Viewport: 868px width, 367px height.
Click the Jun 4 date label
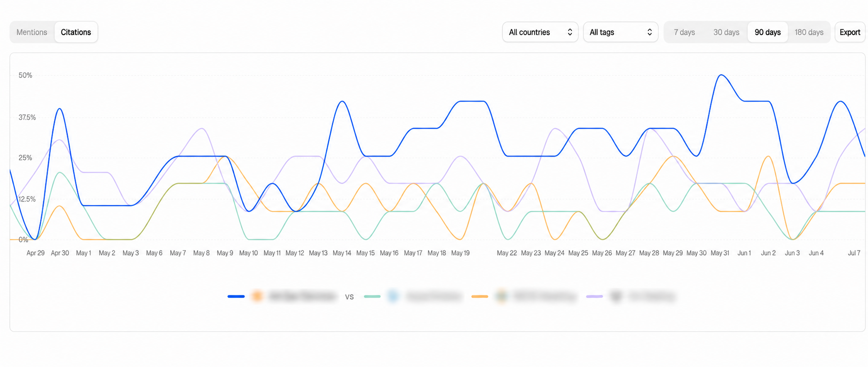816,253
